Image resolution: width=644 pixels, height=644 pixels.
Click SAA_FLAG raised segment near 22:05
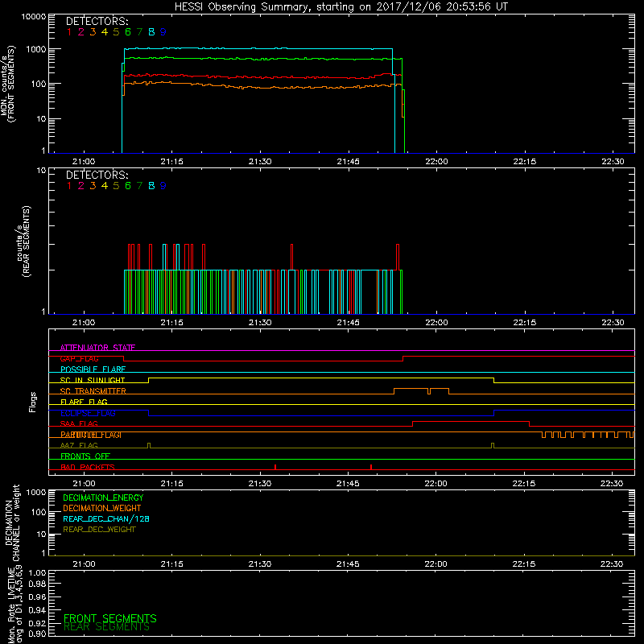471,422
